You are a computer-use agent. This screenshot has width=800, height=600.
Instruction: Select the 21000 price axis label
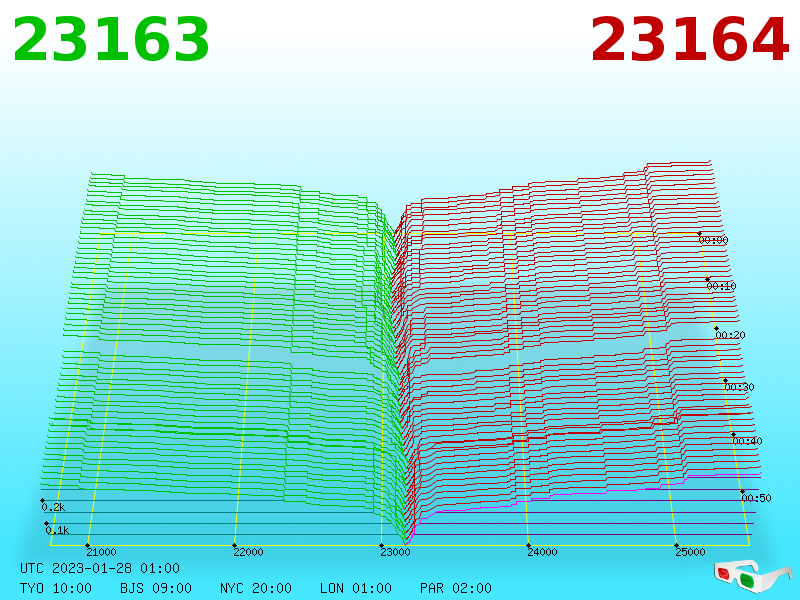click(101, 552)
